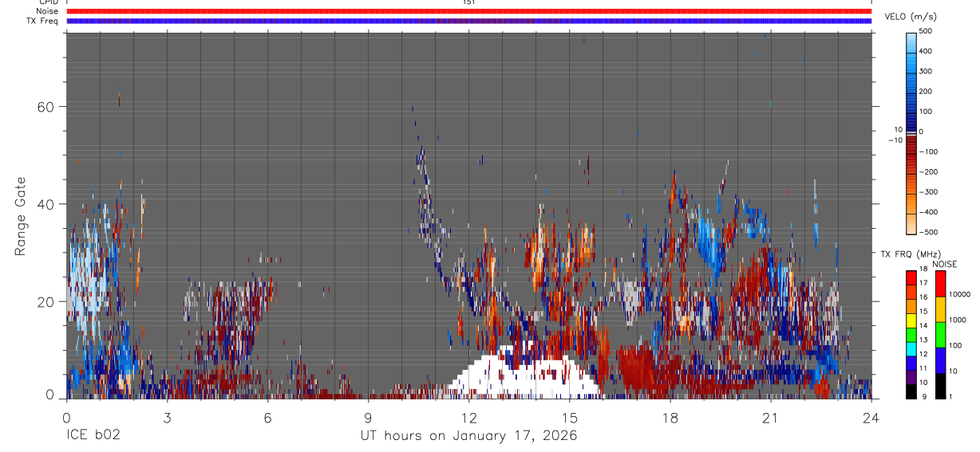
Task: Click the red Noise strip above the plot
Action: 468,11
